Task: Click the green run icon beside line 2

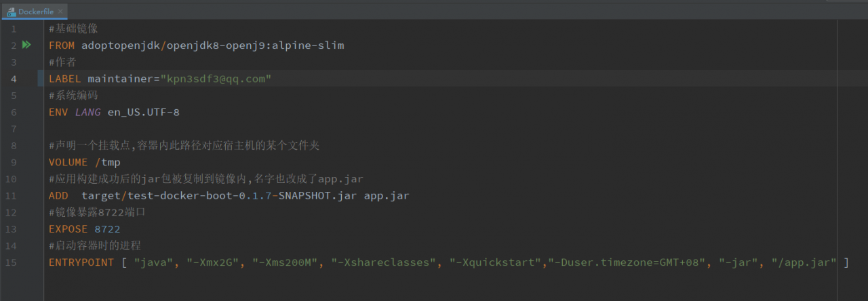Action: (26, 45)
